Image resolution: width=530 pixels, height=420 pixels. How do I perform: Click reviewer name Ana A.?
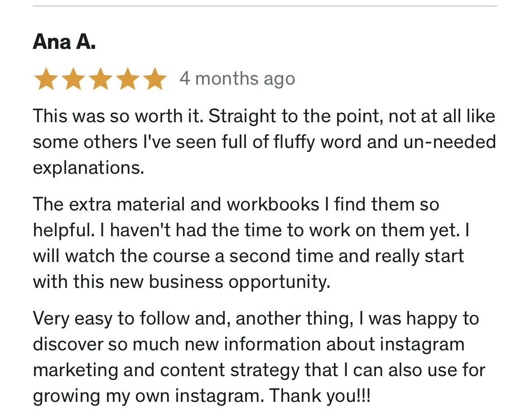pos(64,42)
